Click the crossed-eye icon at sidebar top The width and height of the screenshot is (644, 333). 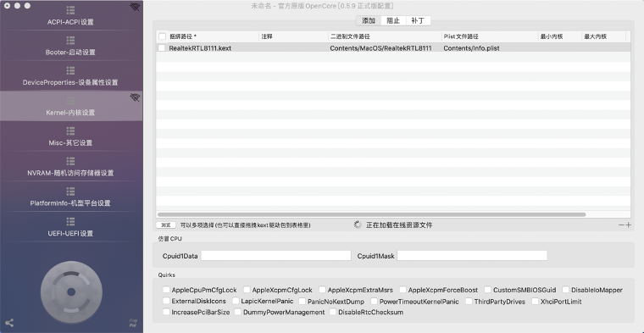135,7
